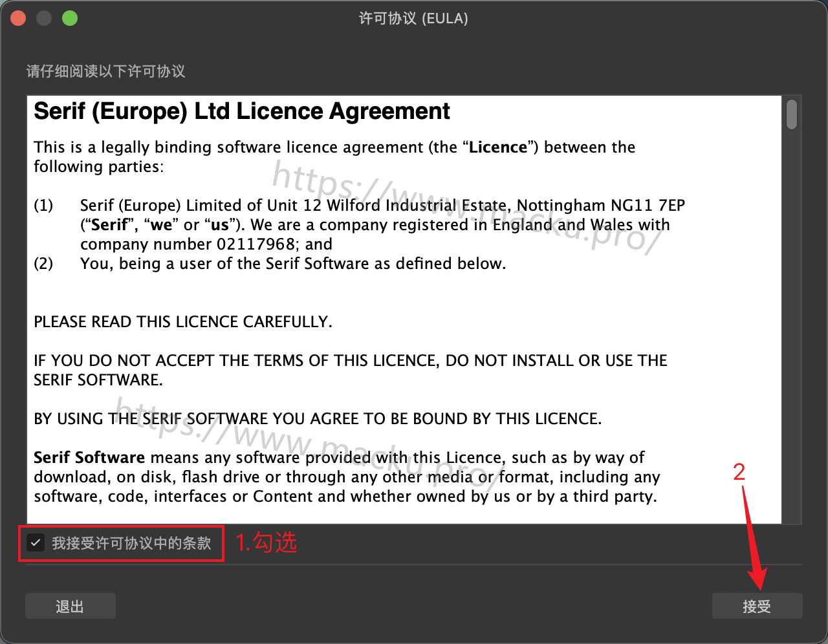Click the window title "许可协议 (EULA)"
Image resolution: width=828 pixels, height=644 pixels.
(413, 18)
